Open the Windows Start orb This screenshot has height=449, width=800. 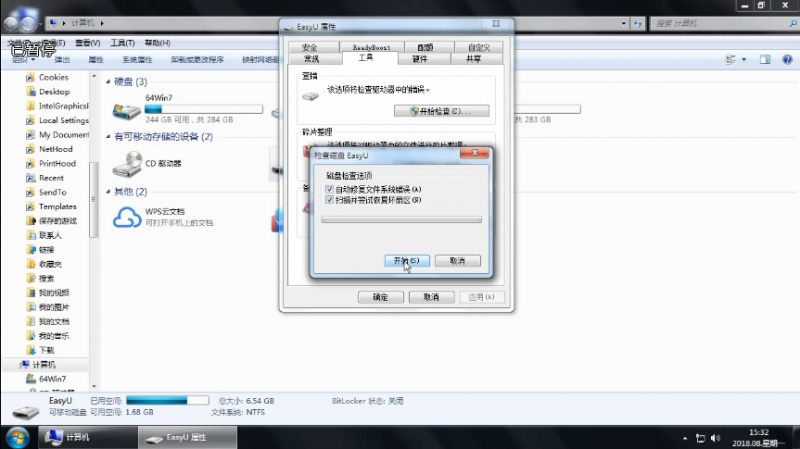pos(17,437)
